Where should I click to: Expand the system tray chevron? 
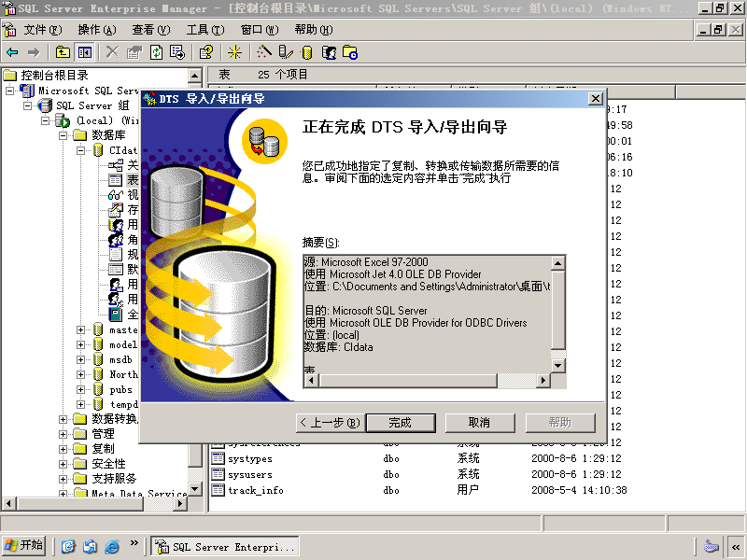[x=736, y=546]
